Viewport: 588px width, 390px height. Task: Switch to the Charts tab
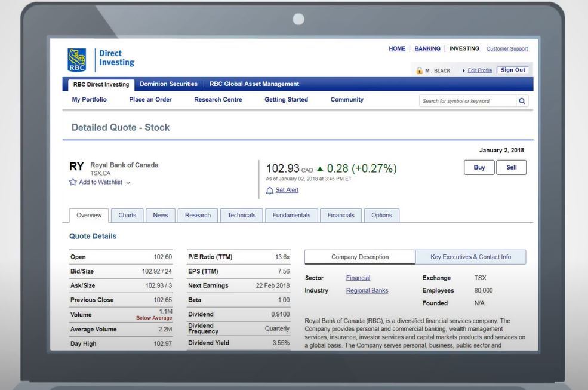click(127, 216)
